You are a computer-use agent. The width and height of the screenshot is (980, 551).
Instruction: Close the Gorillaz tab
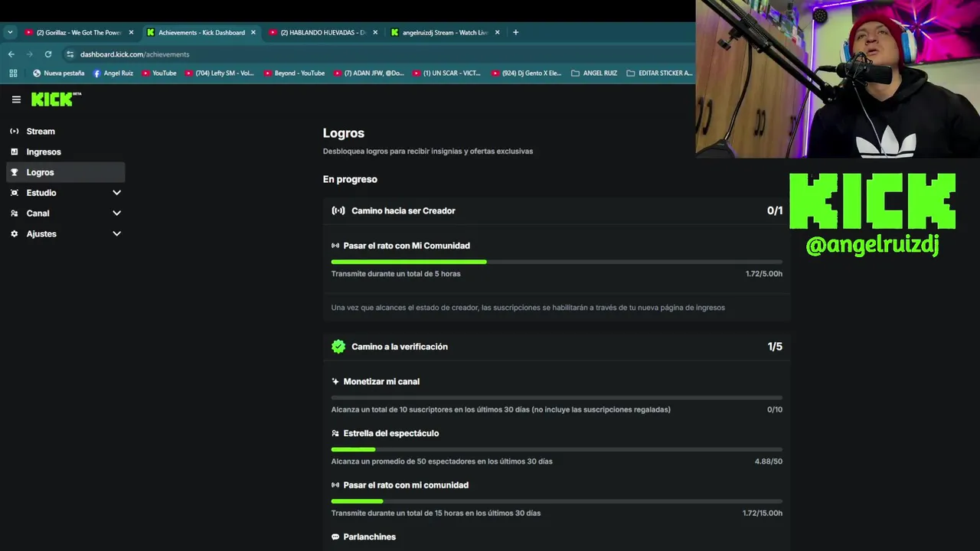click(x=131, y=32)
